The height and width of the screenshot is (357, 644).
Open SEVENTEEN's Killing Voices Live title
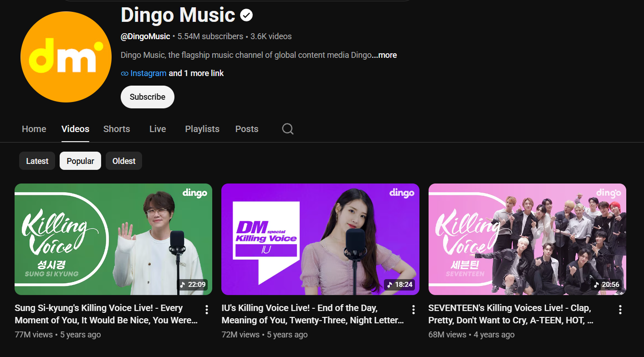tap(511, 314)
